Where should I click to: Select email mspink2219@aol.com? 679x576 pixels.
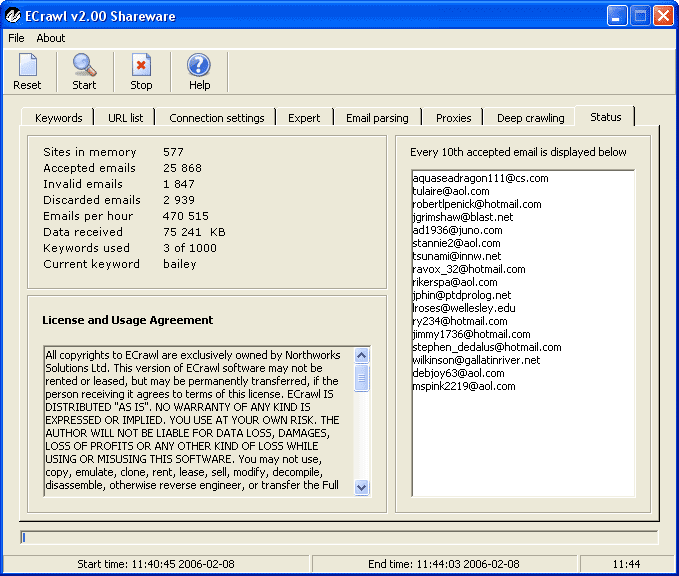click(464, 386)
